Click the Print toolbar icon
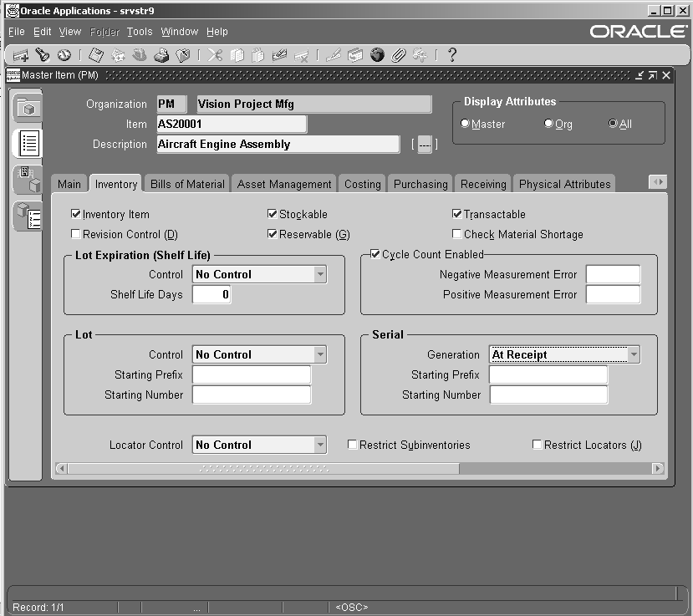The width and height of the screenshot is (693, 616). coord(161,55)
